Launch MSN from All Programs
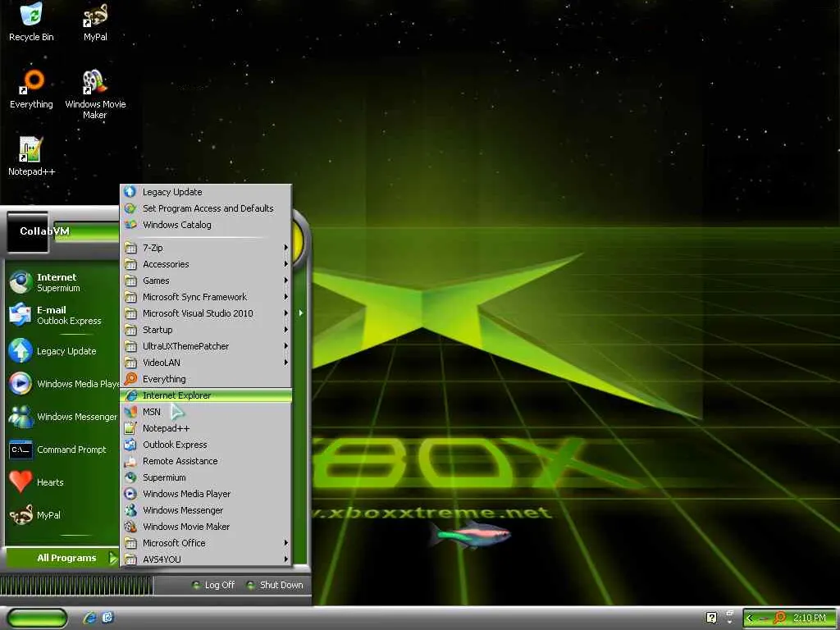 click(206, 412)
